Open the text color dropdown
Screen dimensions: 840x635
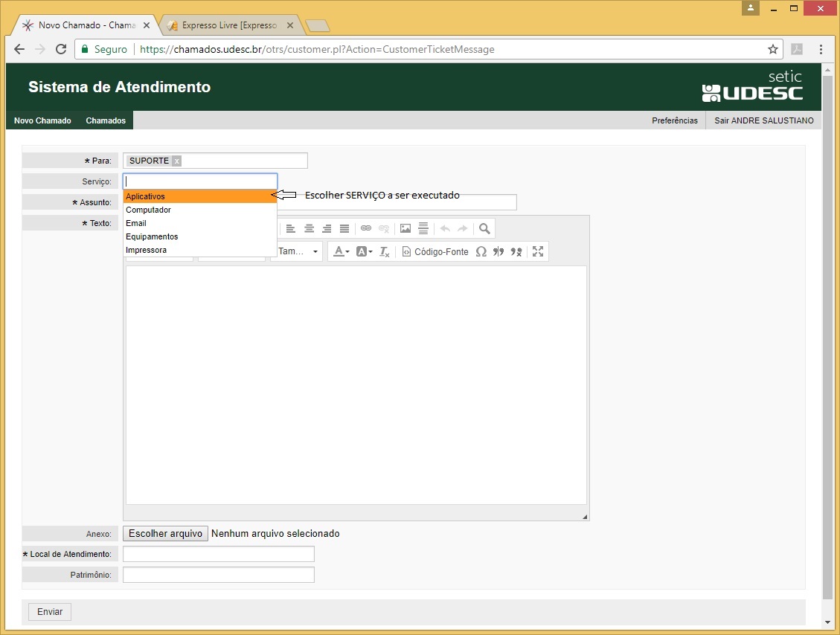tap(341, 252)
